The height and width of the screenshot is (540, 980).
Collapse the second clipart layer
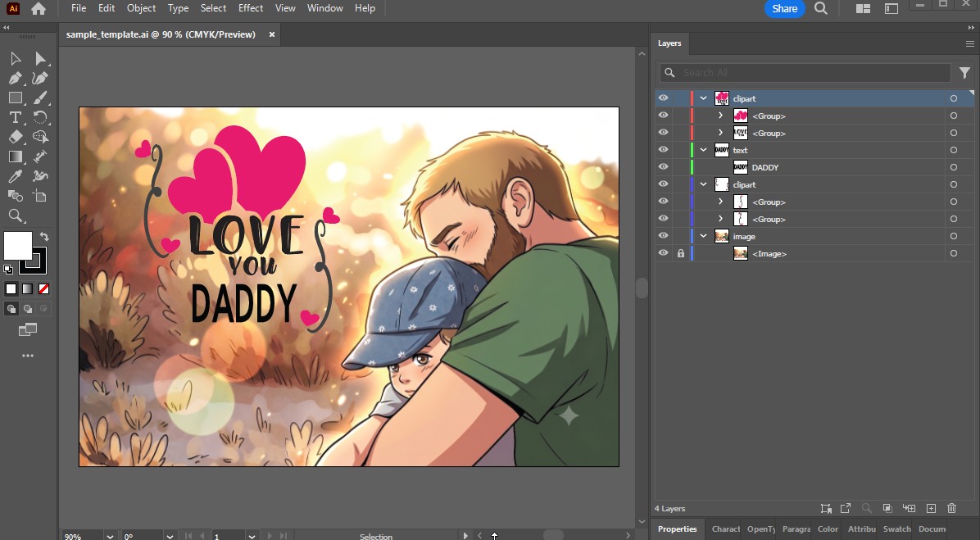[x=703, y=184]
